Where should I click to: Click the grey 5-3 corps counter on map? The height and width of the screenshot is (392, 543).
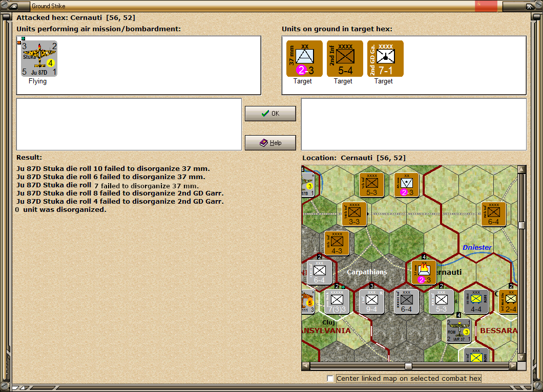[x=441, y=301]
